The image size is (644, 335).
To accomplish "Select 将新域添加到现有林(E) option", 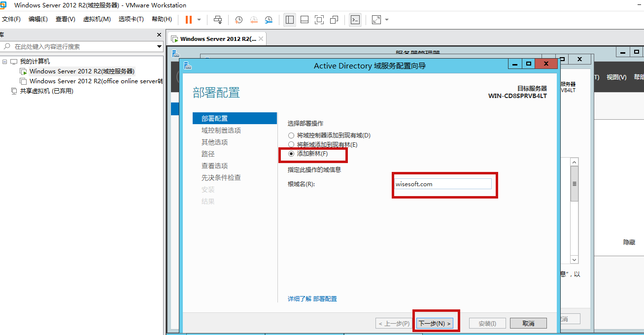I will [323, 145].
